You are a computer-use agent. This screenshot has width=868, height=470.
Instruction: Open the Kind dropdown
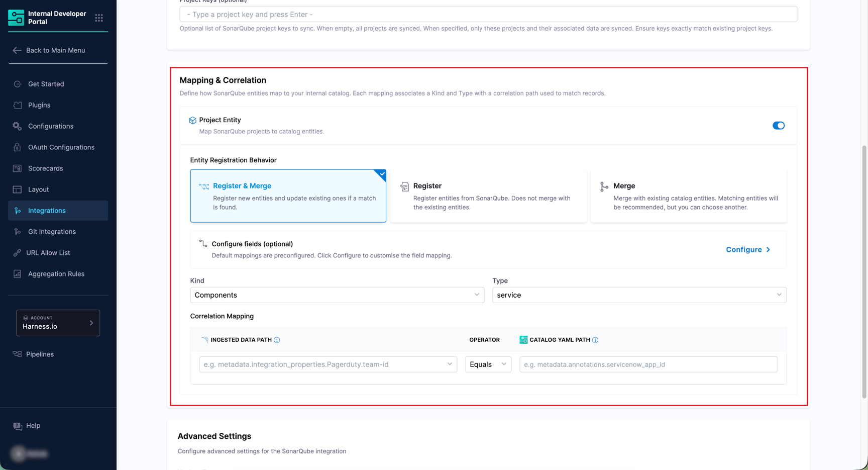pyautogui.click(x=337, y=295)
